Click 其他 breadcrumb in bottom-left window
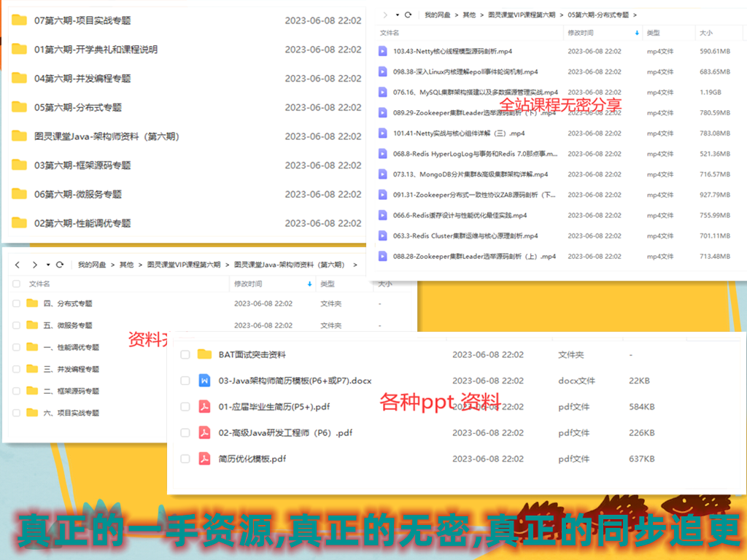 126,264
